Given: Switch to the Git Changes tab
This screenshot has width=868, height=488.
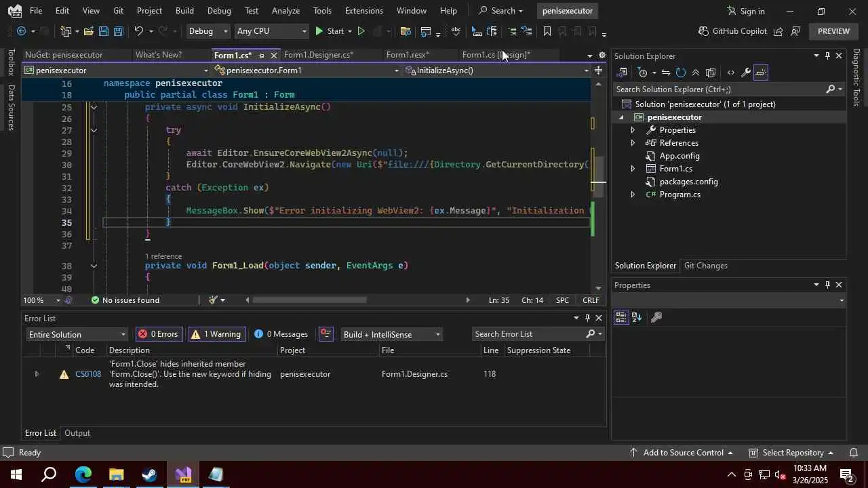Looking at the screenshot, I should pos(705,266).
